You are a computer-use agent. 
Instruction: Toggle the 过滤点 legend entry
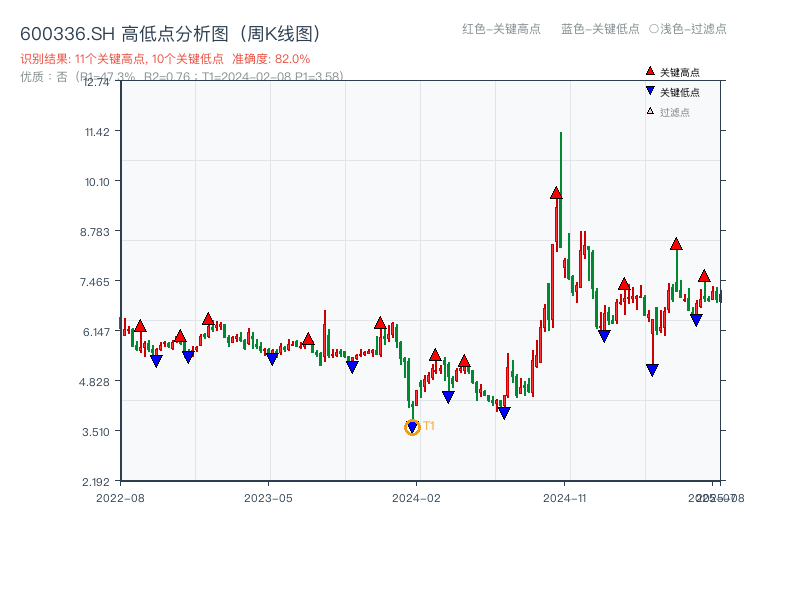coord(668,112)
